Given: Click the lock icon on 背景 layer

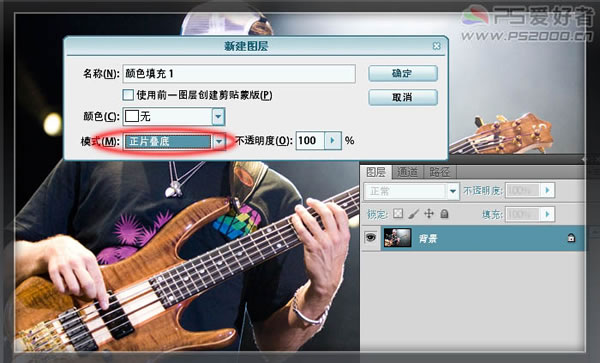Looking at the screenshot, I should click(x=571, y=238).
